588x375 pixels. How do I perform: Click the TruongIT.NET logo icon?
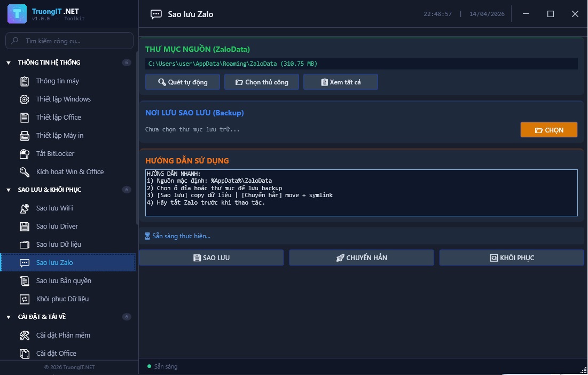pos(17,14)
